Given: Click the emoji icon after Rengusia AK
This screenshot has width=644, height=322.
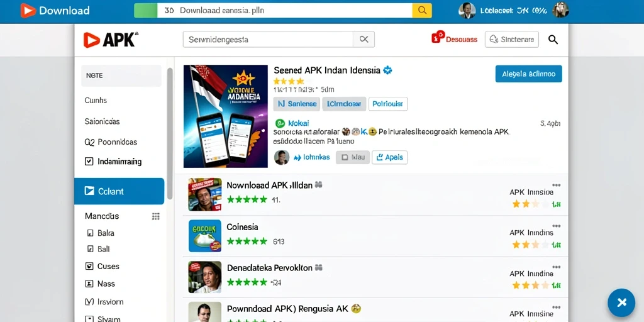Looking at the screenshot, I should pyautogui.click(x=356, y=308).
